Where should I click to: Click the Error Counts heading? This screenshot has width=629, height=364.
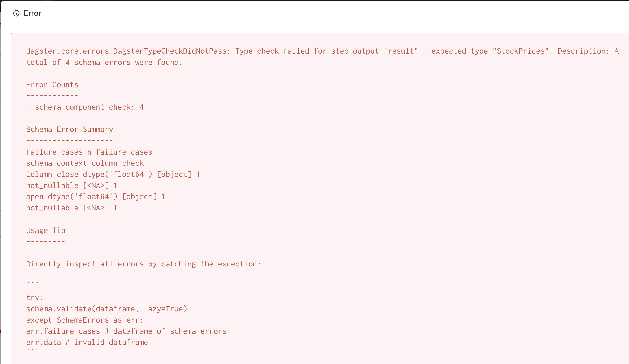(52, 85)
